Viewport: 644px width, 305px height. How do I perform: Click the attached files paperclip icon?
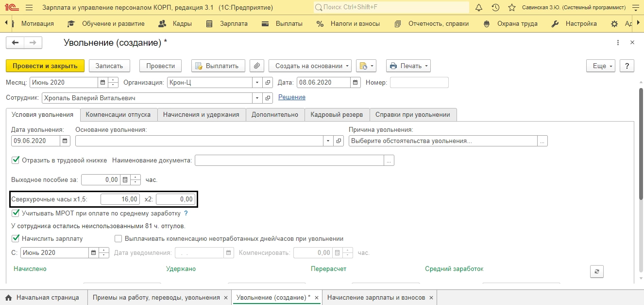pyautogui.click(x=257, y=66)
